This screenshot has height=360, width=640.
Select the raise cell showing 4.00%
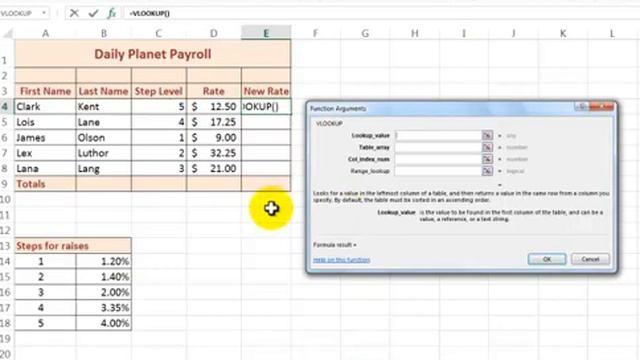point(104,323)
